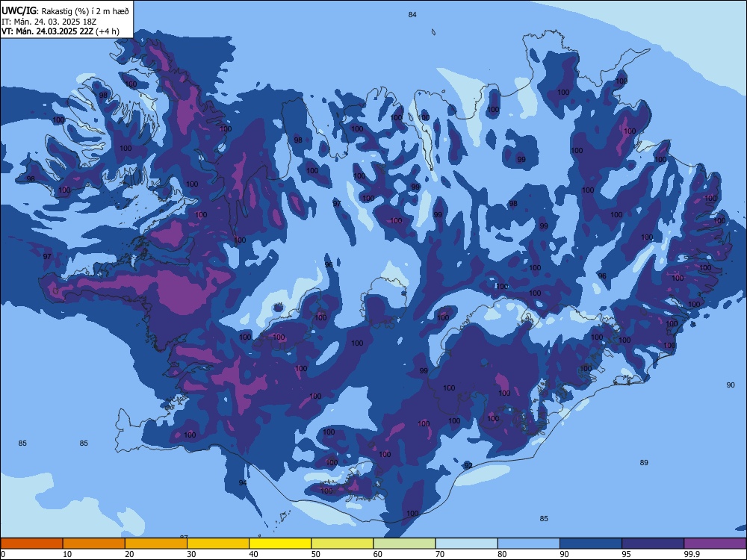747x560 pixels.
Task: Click the legend scale label '30'
Action: (x=191, y=554)
